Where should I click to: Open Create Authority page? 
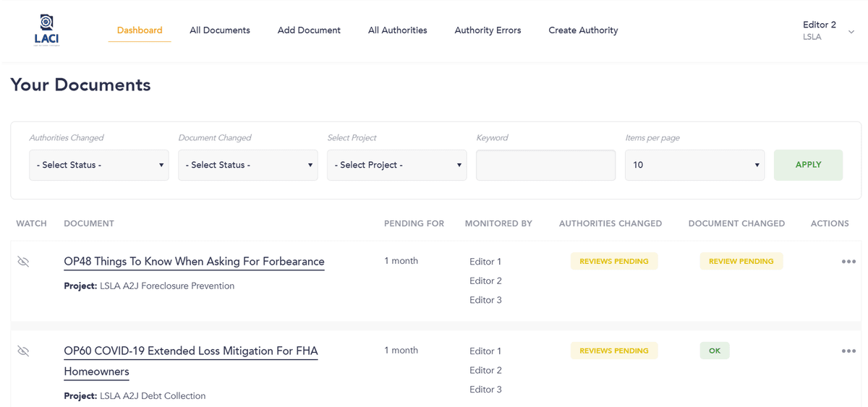point(583,30)
